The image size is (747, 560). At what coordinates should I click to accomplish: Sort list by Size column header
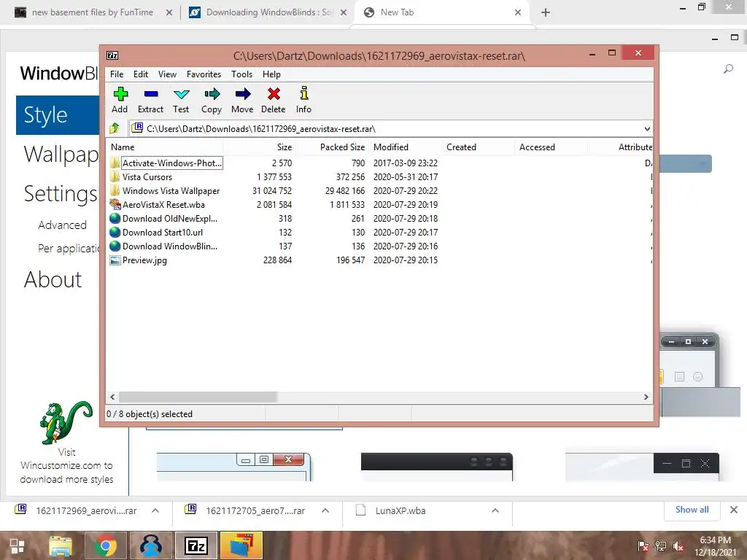point(259,147)
